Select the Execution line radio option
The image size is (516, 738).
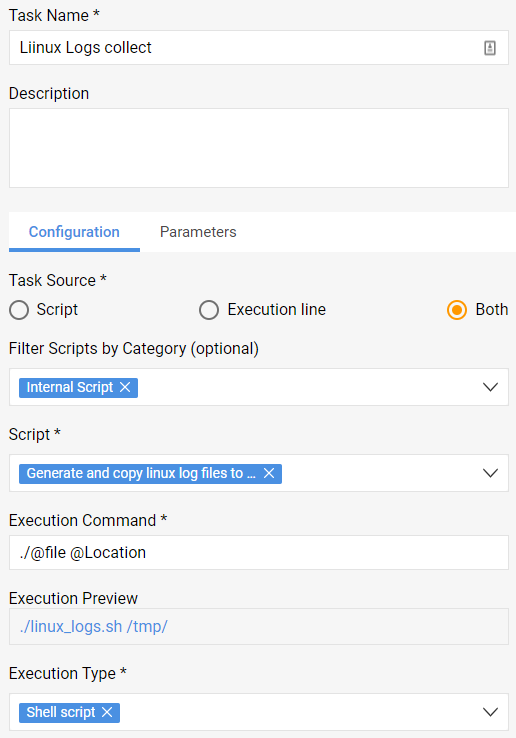tap(209, 310)
